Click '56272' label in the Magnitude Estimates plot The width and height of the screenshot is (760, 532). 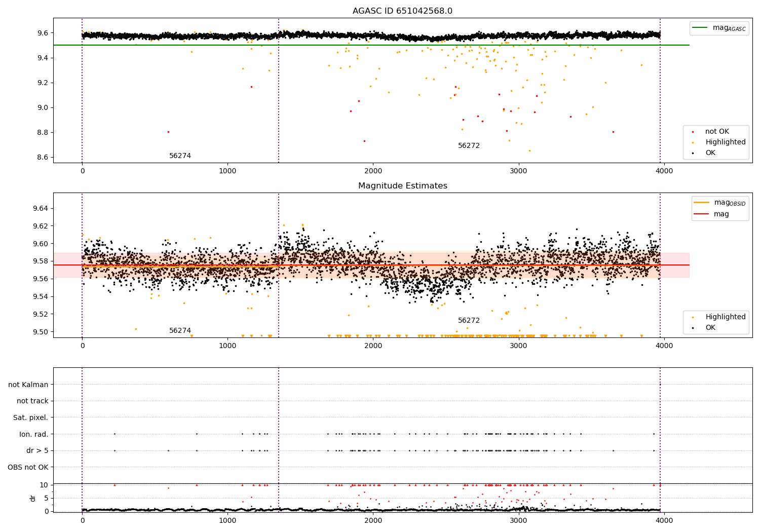(x=469, y=321)
